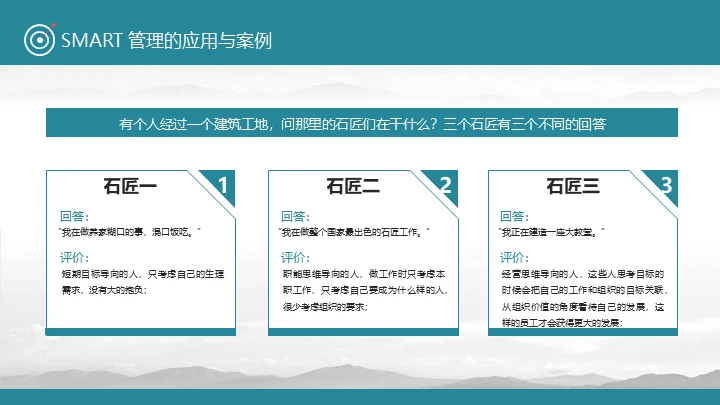Click the '评价:' label in the 石匠三 card
The image size is (720, 405).
[x=514, y=258]
